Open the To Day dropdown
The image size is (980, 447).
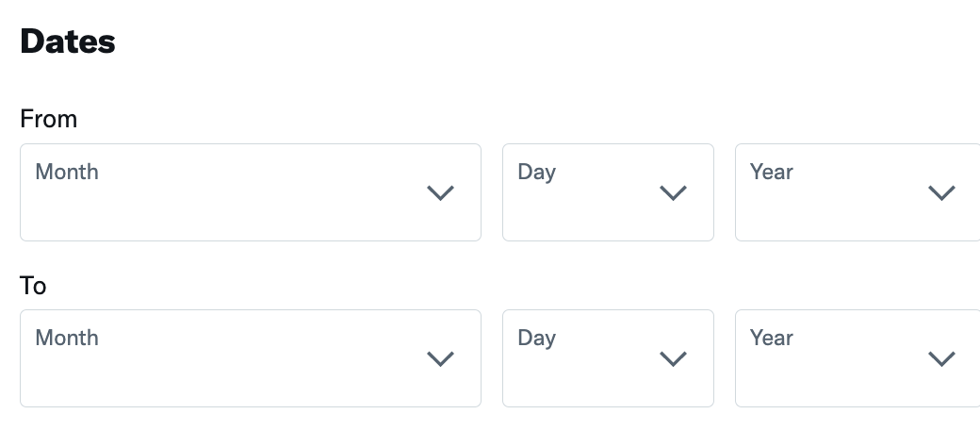pos(608,358)
